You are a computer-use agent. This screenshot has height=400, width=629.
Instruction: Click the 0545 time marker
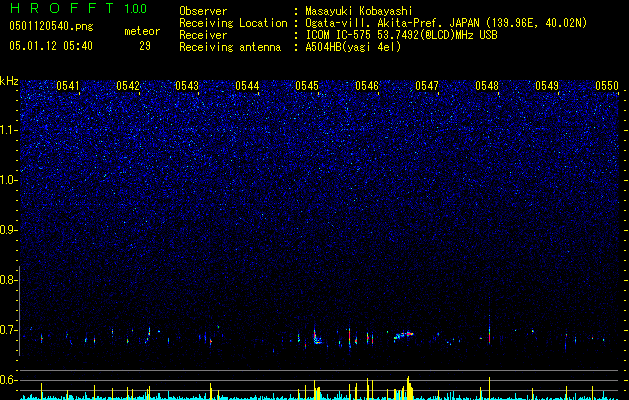pyautogui.click(x=307, y=86)
